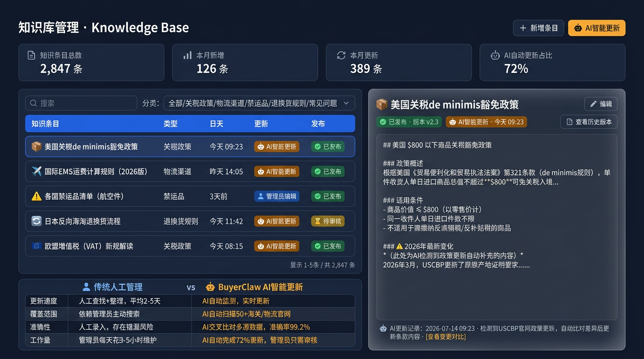
Task: Click 已发布 status in EMS row
Action: pos(328,172)
